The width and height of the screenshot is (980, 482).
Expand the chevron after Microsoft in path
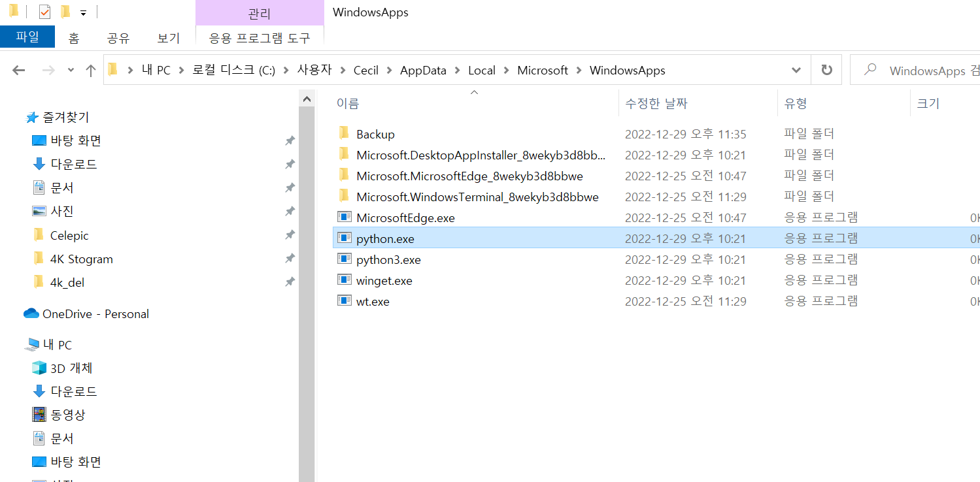point(579,71)
